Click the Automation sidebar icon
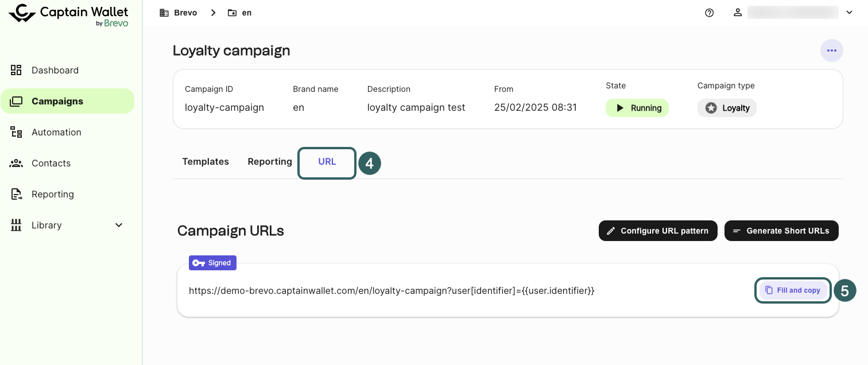Viewport: 868px width, 365px height. (16, 132)
